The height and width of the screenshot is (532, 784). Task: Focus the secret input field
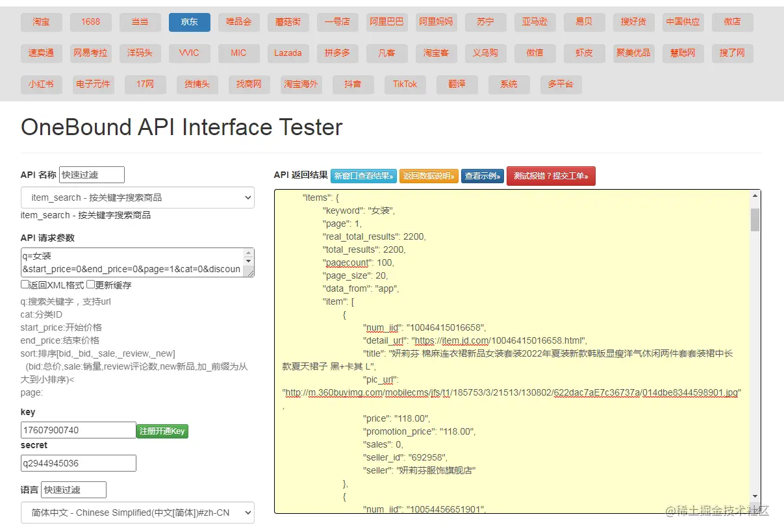79,463
